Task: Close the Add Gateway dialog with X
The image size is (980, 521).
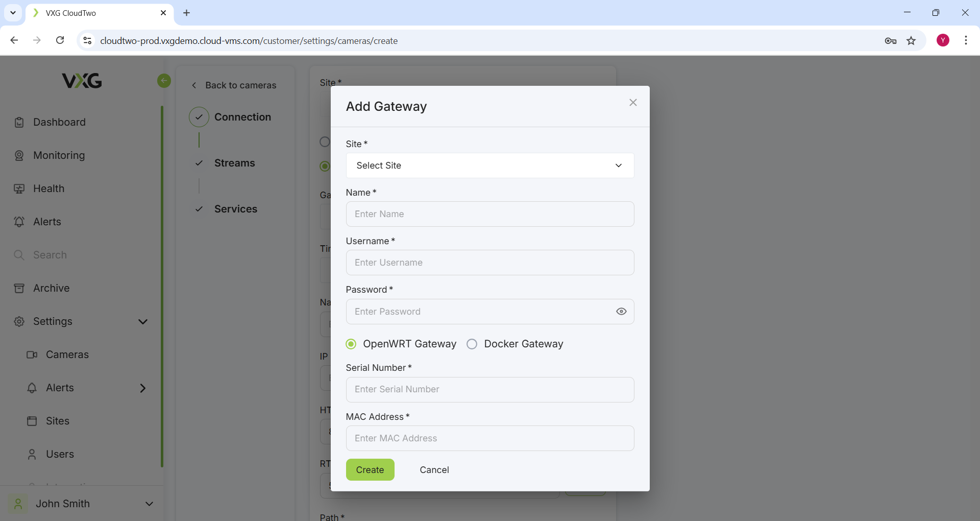Action: [633, 103]
